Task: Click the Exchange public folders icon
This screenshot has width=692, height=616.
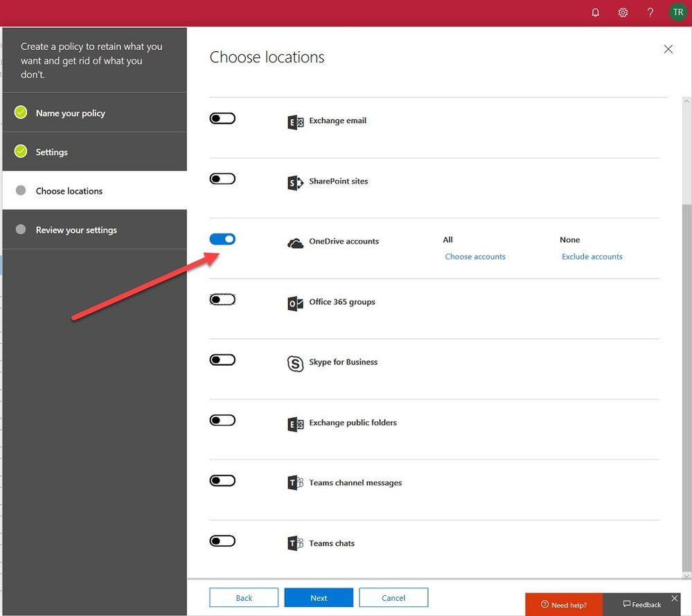Action: (295, 424)
